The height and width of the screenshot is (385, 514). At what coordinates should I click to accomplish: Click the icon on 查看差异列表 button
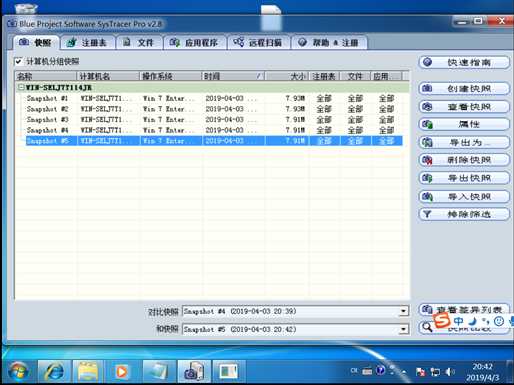coord(427,310)
